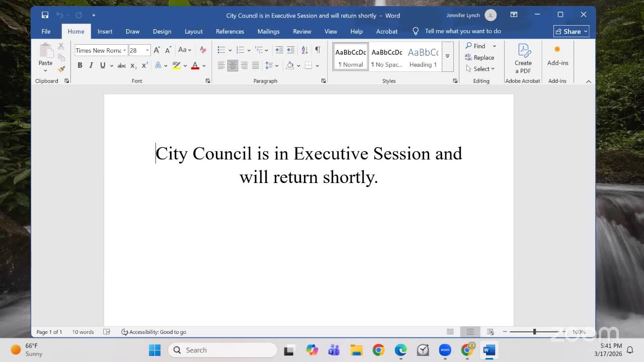Switch to Read Mode view

(x=450, y=332)
